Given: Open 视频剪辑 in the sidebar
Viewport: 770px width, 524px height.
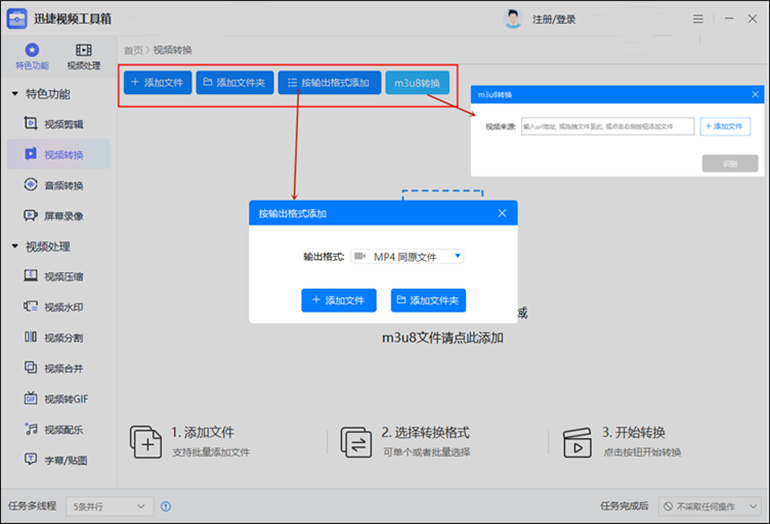Looking at the screenshot, I should tap(58, 124).
